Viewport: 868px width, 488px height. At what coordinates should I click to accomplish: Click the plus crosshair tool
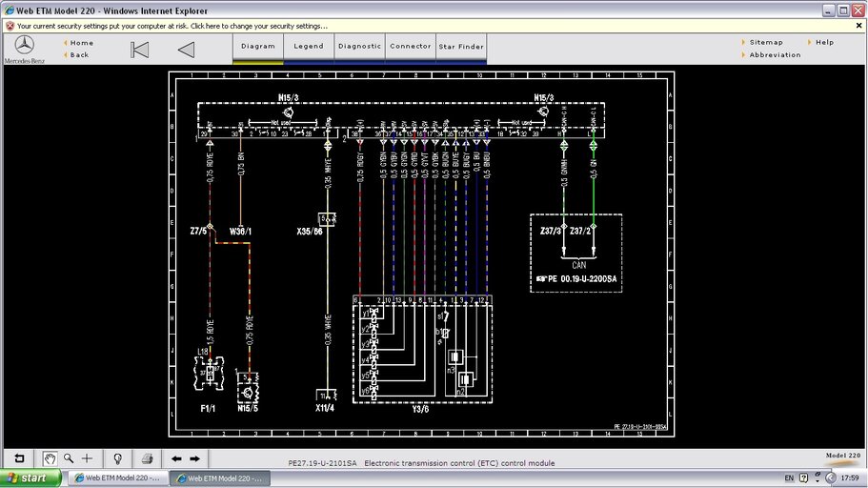[87, 458]
